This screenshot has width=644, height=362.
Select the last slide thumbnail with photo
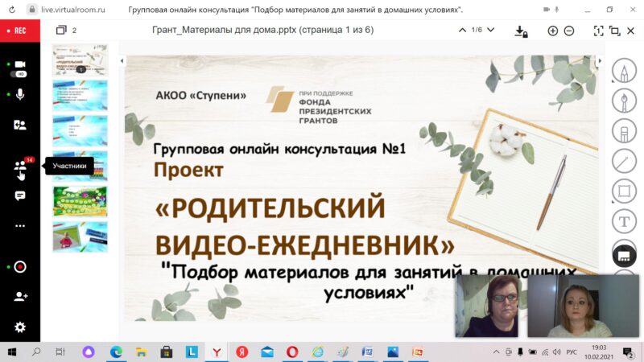tap(80, 237)
